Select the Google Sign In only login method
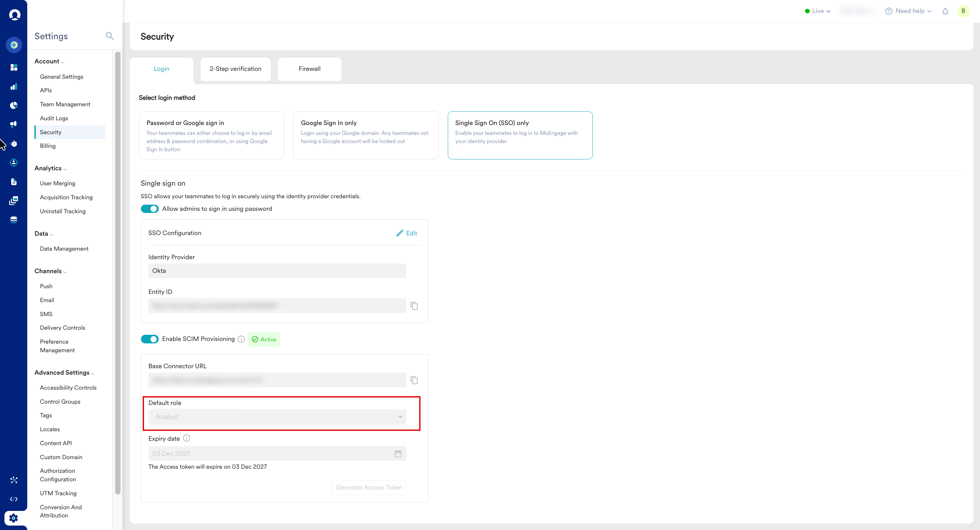This screenshot has width=980, height=530. point(365,135)
